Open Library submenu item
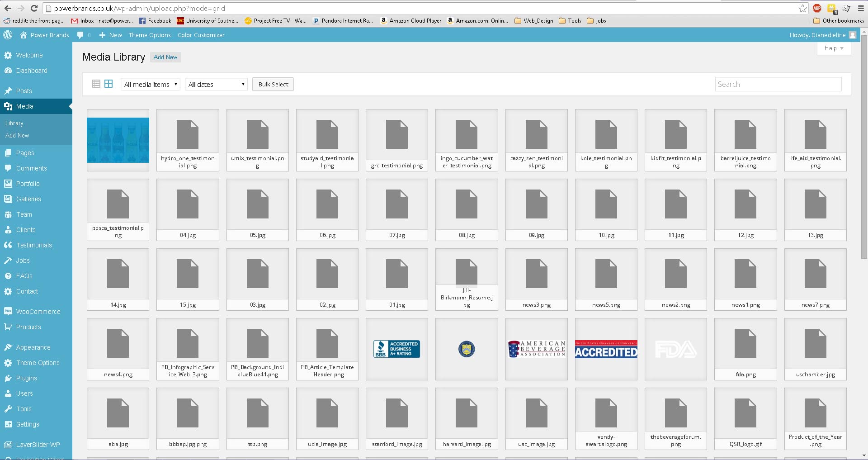The width and height of the screenshot is (868, 460). pyautogui.click(x=14, y=123)
